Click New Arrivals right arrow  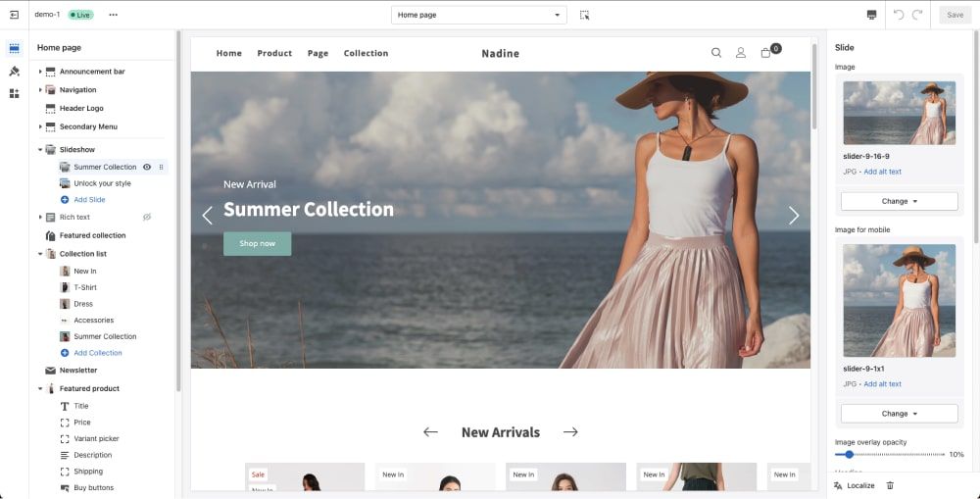tap(570, 432)
